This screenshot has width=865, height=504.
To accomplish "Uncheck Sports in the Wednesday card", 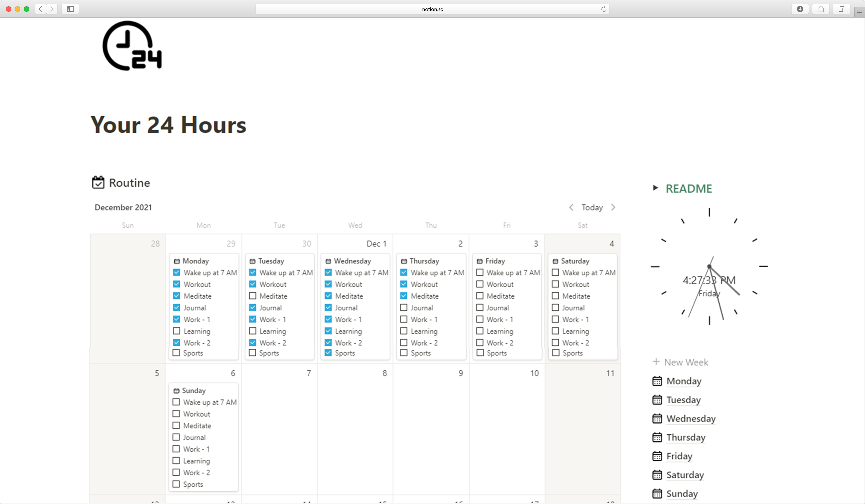I will pyautogui.click(x=328, y=353).
